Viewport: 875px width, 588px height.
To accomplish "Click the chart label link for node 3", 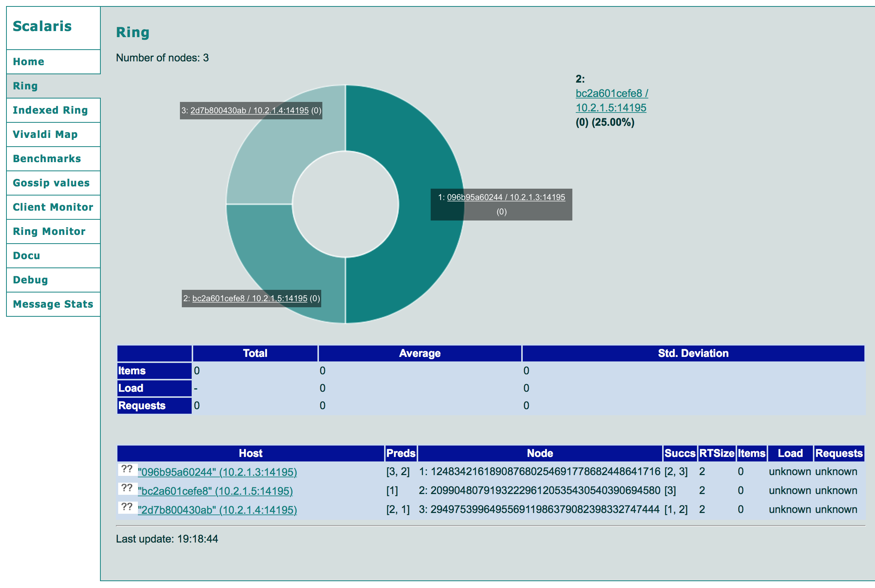I will (249, 111).
